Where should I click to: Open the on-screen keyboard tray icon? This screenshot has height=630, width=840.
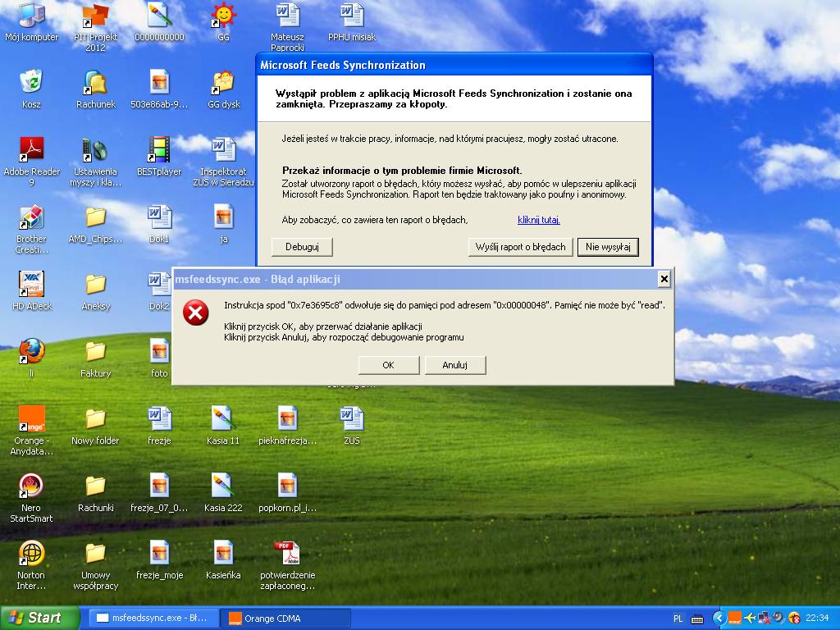click(697, 619)
